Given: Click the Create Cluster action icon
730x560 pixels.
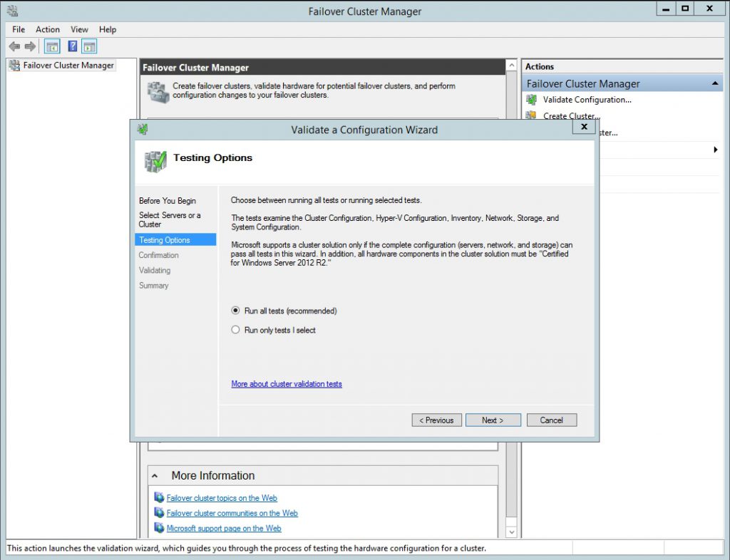Looking at the screenshot, I should point(532,115).
